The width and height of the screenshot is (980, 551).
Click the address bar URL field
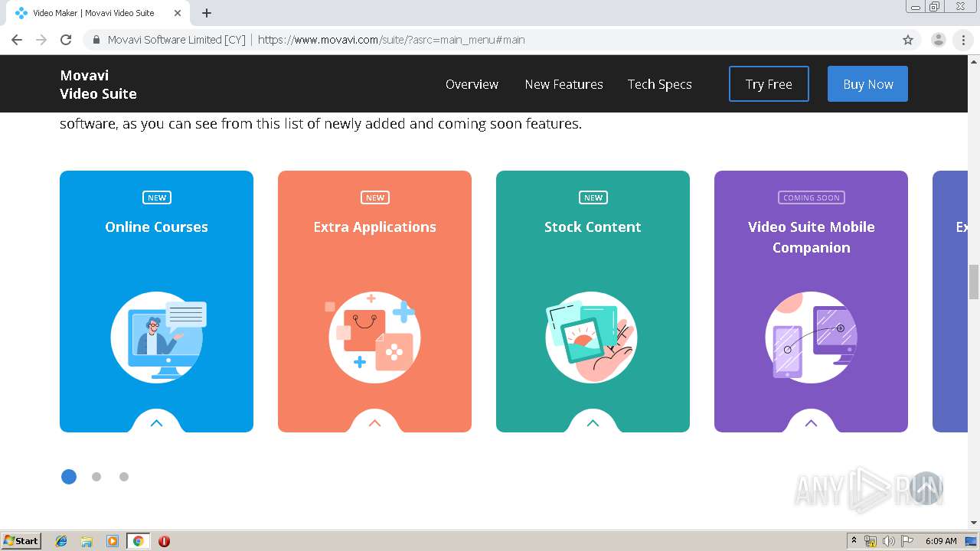[x=490, y=40]
